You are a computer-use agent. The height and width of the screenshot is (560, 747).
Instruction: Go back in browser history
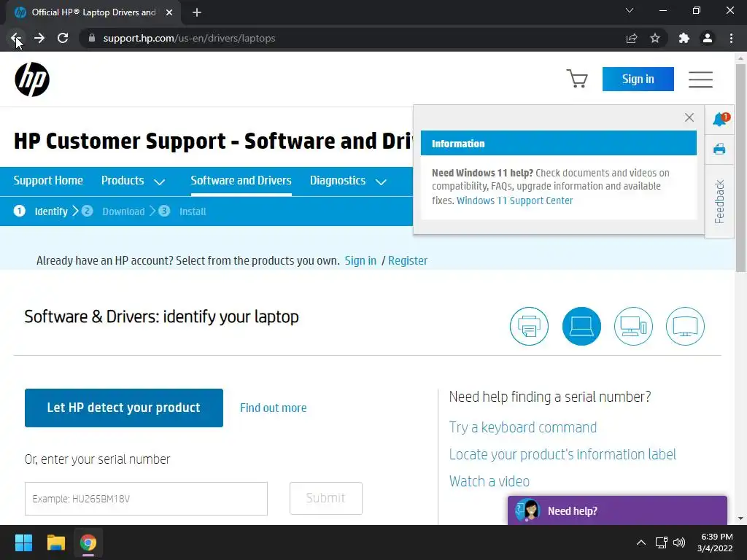(x=15, y=38)
